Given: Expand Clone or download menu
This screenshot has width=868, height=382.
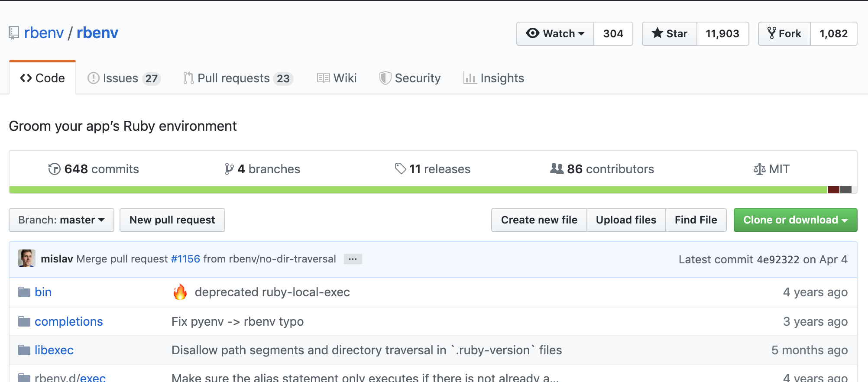Looking at the screenshot, I should pos(795,220).
